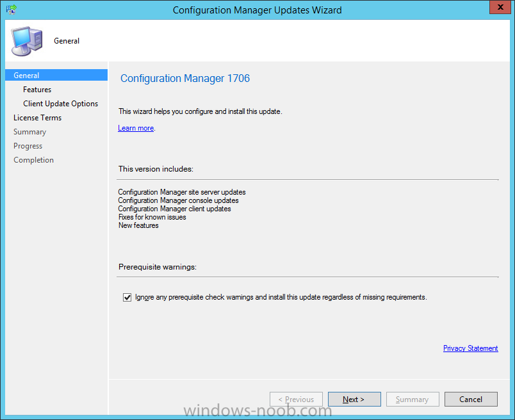Close the Configuration Manager Updates Wizard window
Image resolution: width=515 pixels, height=420 pixels.
(x=500, y=7)
